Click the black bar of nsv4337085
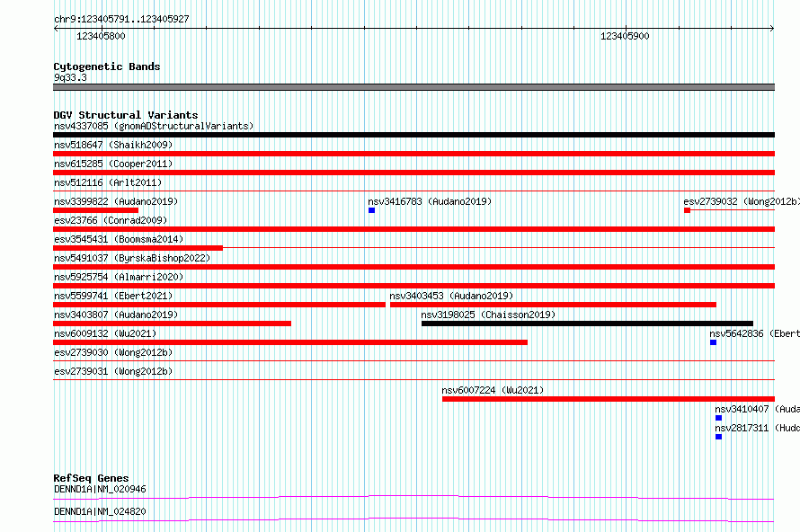 (x=413, y=135)
